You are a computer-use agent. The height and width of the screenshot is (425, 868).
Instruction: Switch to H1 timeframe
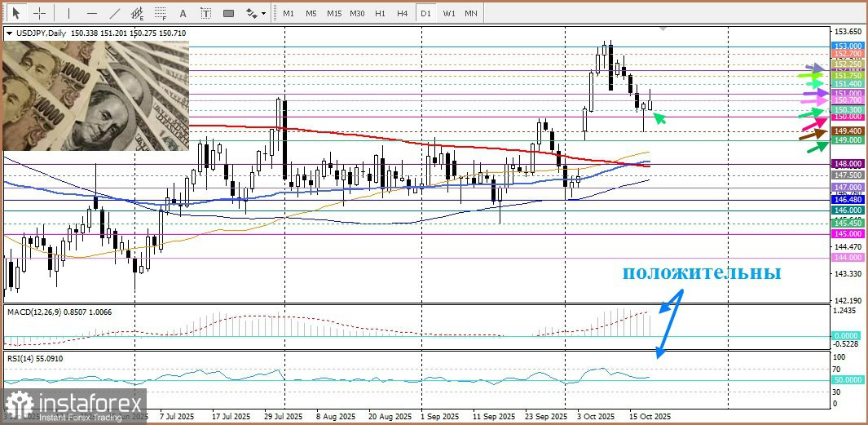tap(380, 13)
